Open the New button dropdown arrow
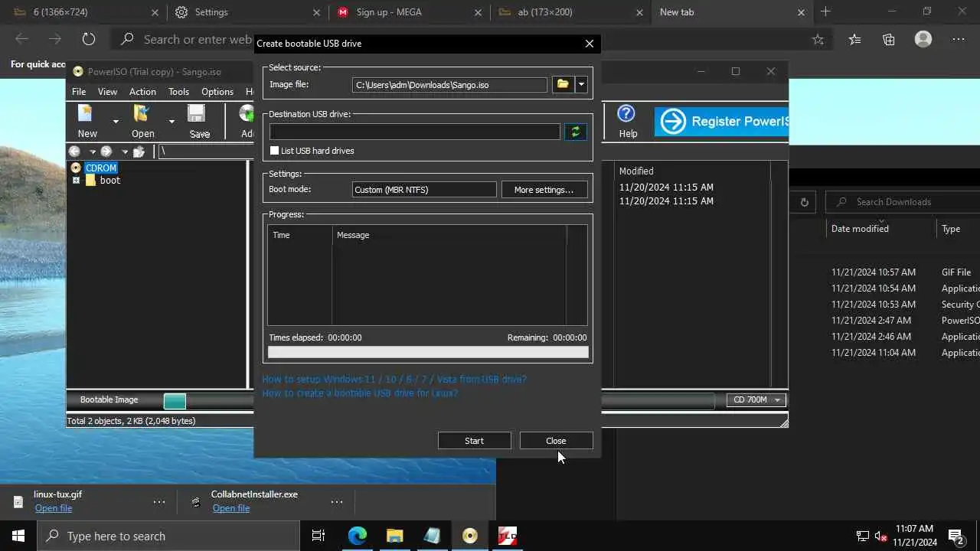Viewport: 980px width, 551px height. coord(116,122)
